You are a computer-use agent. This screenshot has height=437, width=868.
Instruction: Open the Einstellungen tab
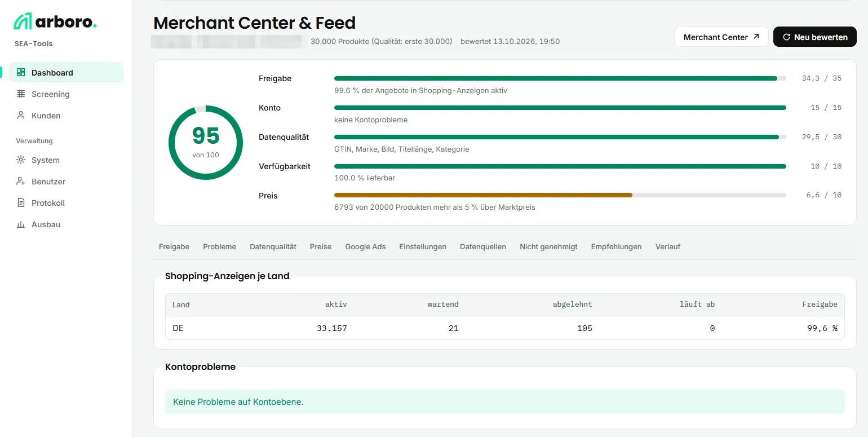423,246
